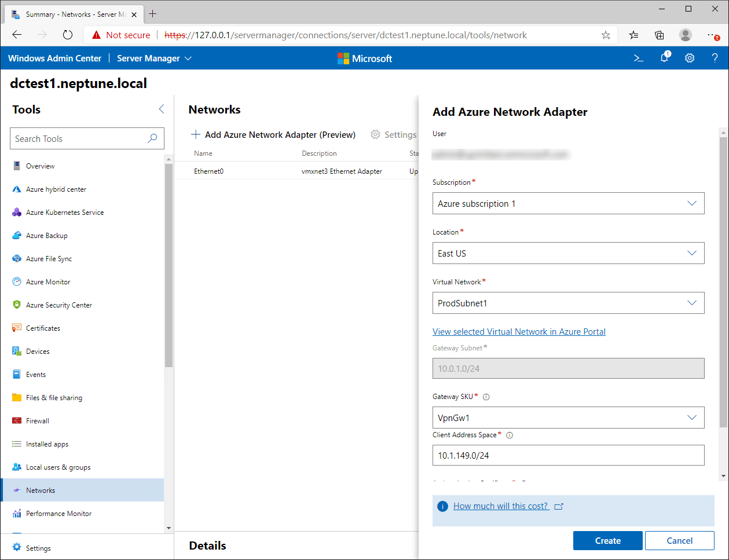Viewport: 729px width, 560px height.
Task: Collapse the Tools sidebar
Action: pos(161,109)
